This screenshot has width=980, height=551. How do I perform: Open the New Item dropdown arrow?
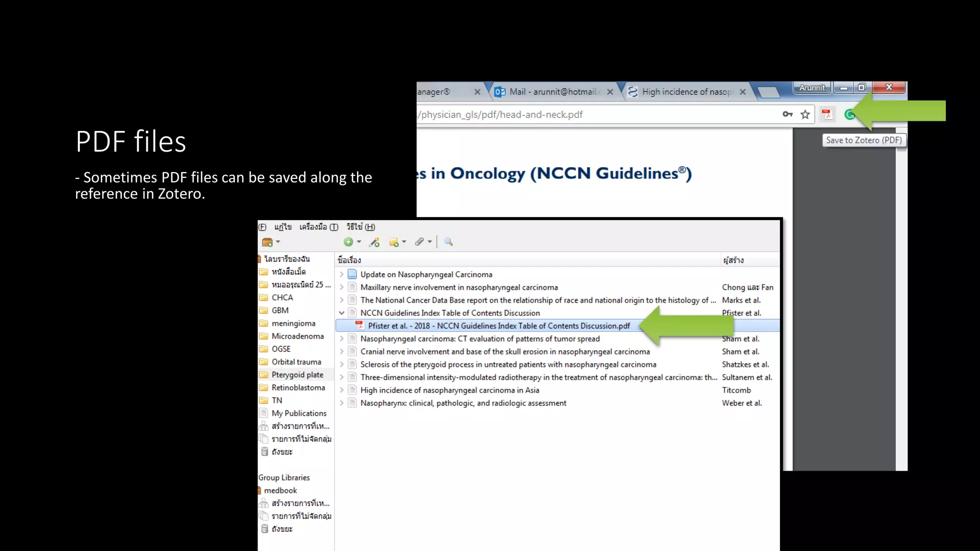point(359,242)
